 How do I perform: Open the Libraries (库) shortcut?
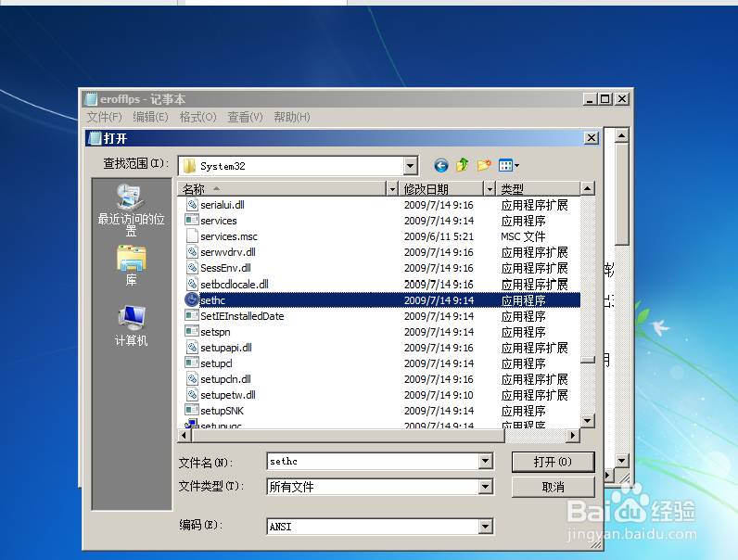pos(131,265)
